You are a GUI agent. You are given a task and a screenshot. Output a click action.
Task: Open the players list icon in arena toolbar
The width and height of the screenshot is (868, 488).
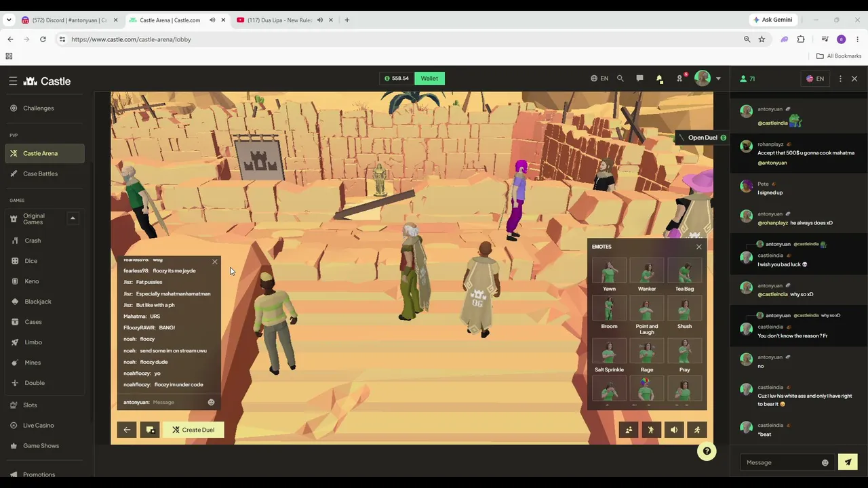tap(629, 430)
